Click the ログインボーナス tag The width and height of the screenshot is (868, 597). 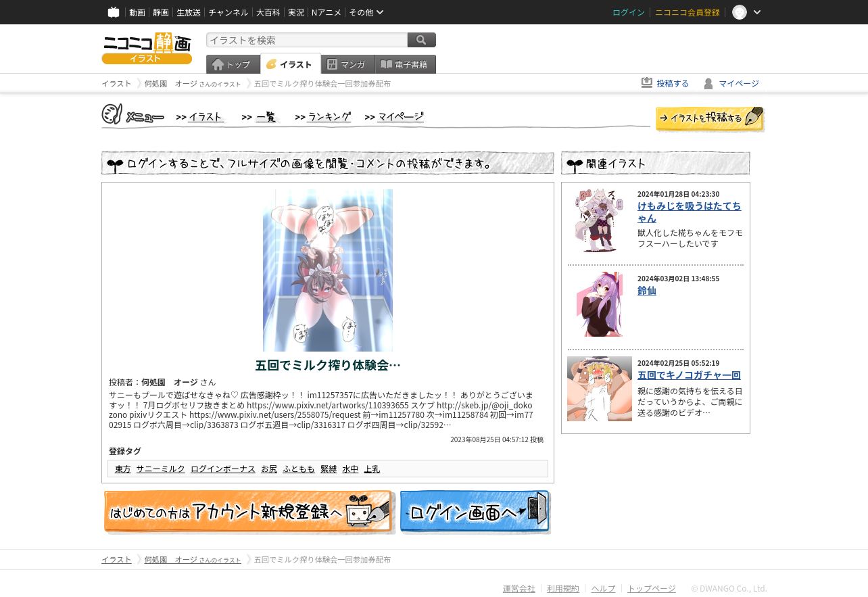click(x=223, y=469)
